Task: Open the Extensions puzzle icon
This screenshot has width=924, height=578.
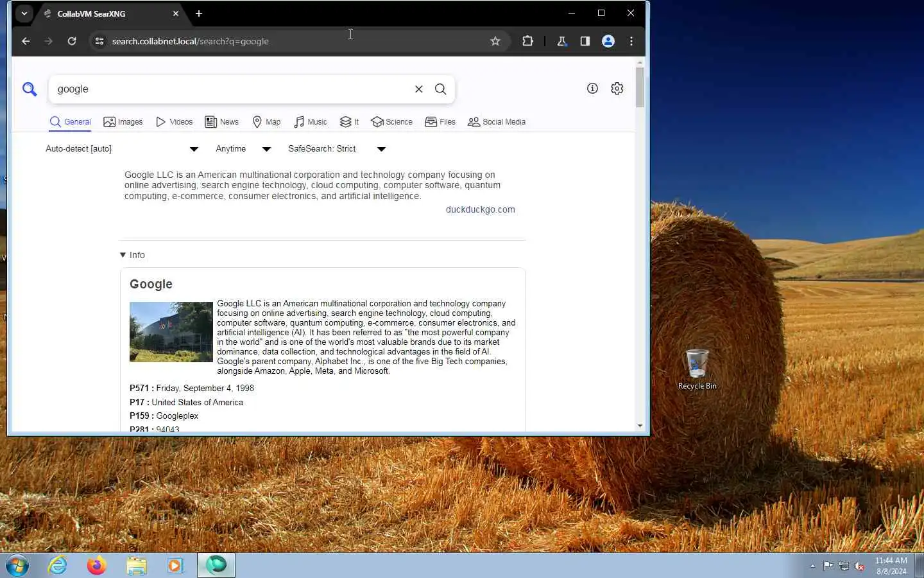Action: 527,41
